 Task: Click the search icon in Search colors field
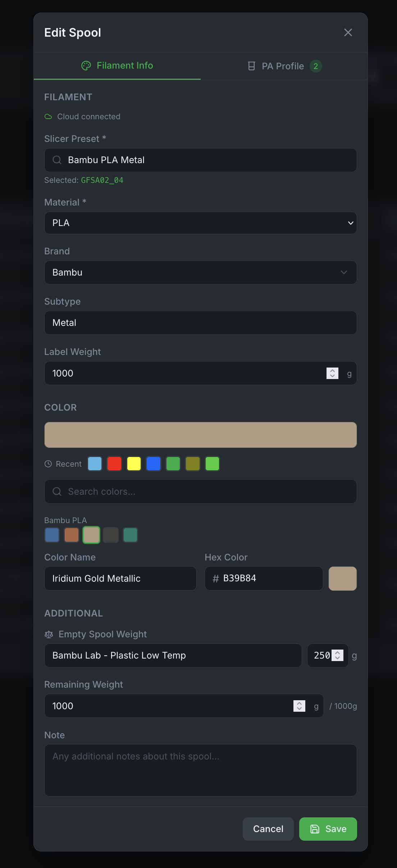(57, 491)
